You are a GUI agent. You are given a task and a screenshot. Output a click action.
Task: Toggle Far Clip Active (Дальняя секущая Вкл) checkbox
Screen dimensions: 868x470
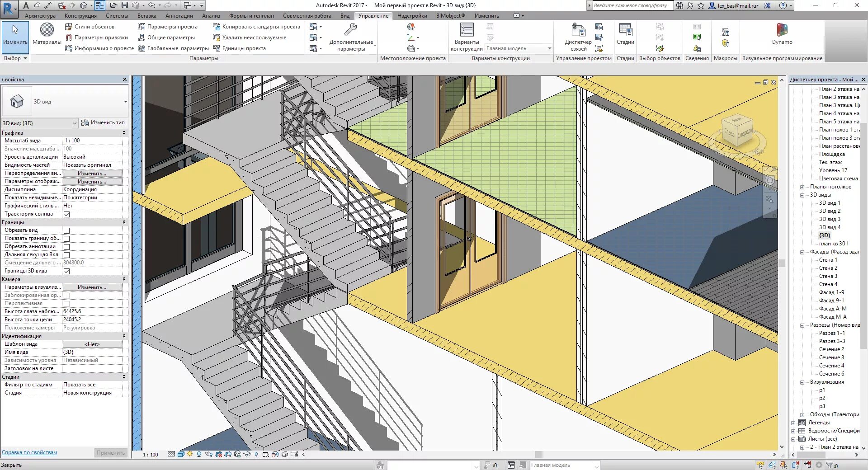pos(67,255)
